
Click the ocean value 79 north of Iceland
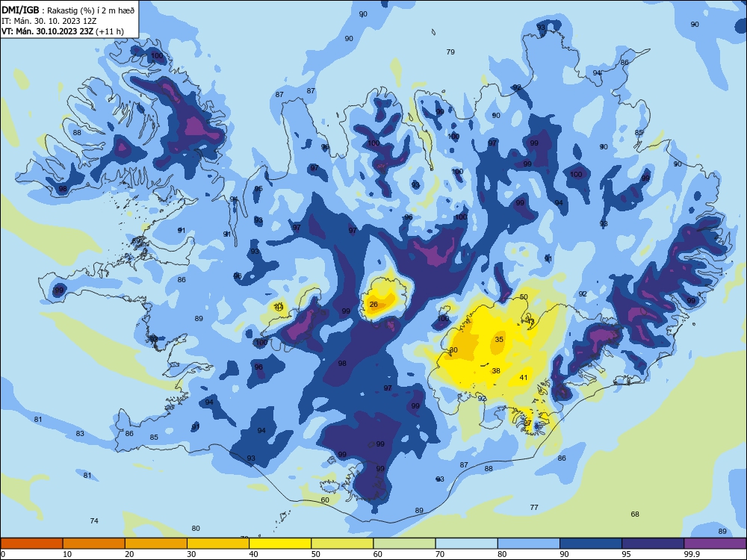450,52
